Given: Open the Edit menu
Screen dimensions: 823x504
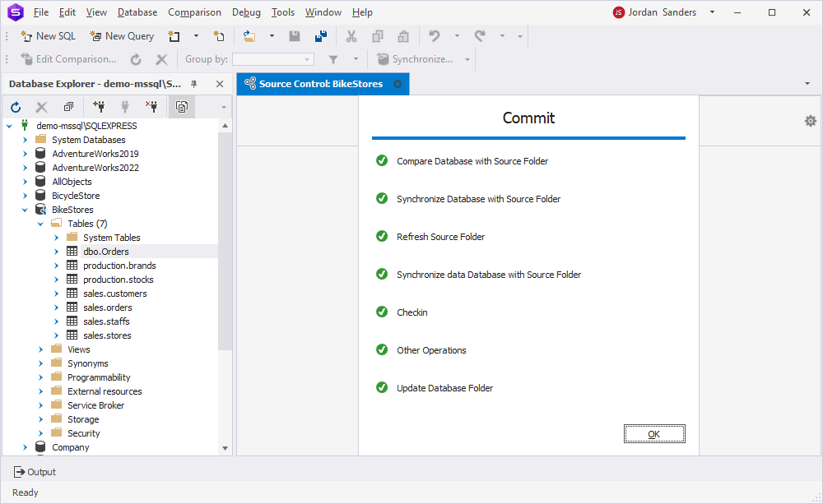Looking at the screenshot, I should pyautogui.click(x=67, y=12).
